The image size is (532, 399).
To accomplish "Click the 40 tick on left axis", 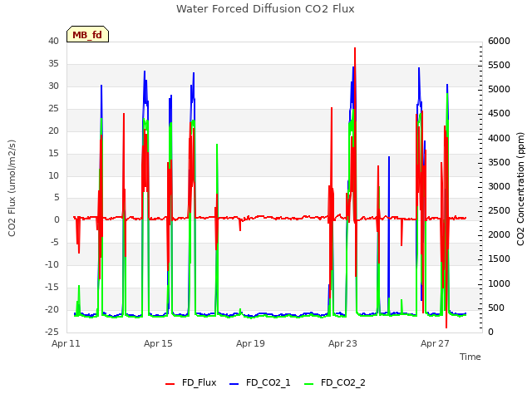I will tap(53, 41).
